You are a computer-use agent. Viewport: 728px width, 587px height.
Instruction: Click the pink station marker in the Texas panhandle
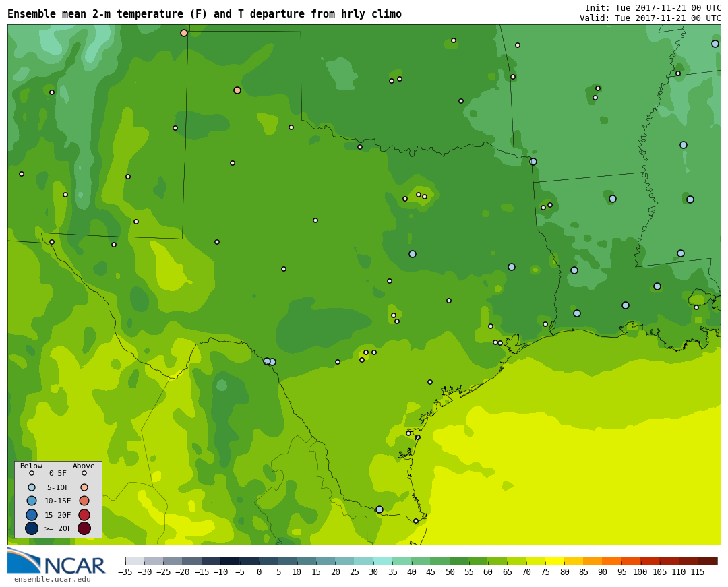[x=237, y=90]
